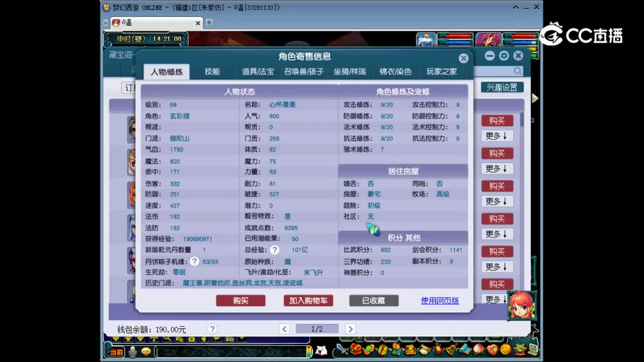Open the 技能 tab
This screenshot has width=644, height=362.
[212, 71]
